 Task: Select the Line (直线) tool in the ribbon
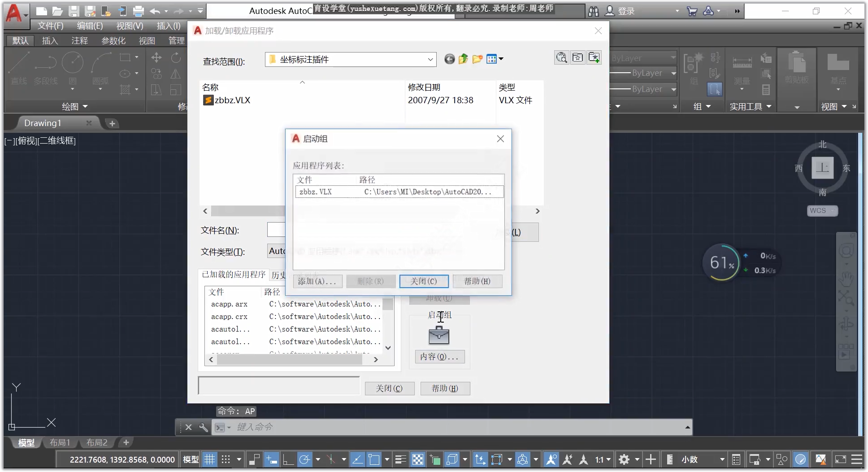tap(19, 68)
